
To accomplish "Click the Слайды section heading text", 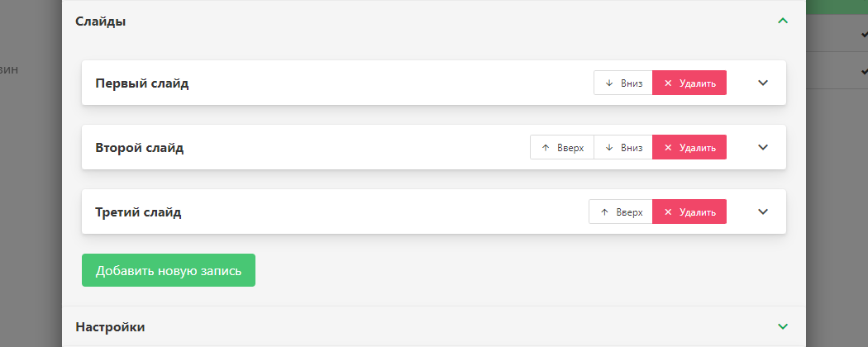I will [101, 21].
